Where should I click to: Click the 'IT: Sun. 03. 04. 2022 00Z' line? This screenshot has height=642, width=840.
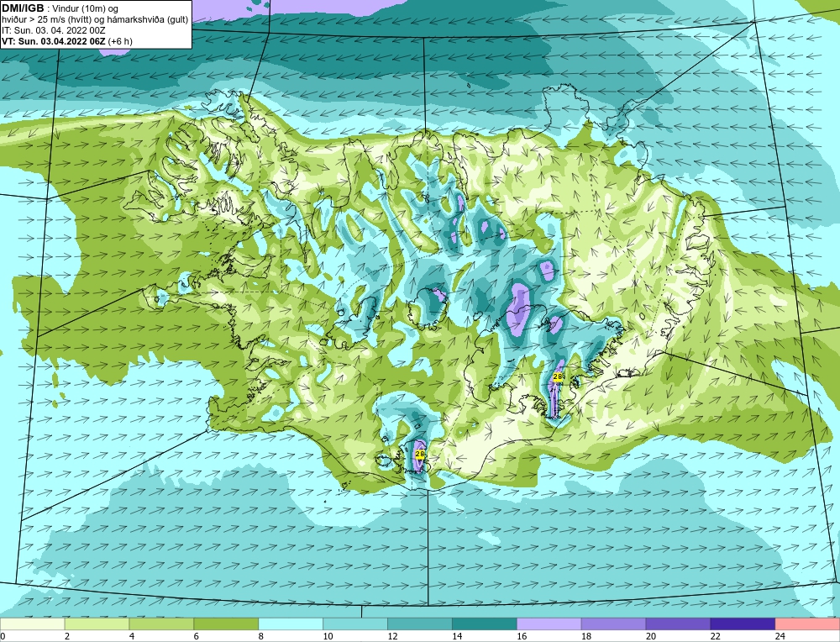[x=54, y=30]
